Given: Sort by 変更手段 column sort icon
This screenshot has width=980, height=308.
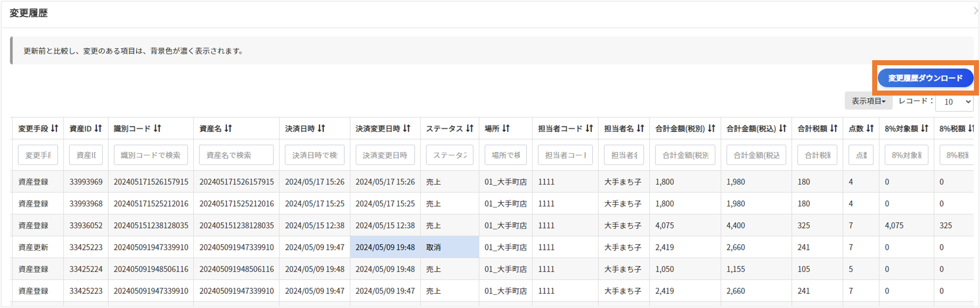Looking at the screenshot, I should pos(55,128).
